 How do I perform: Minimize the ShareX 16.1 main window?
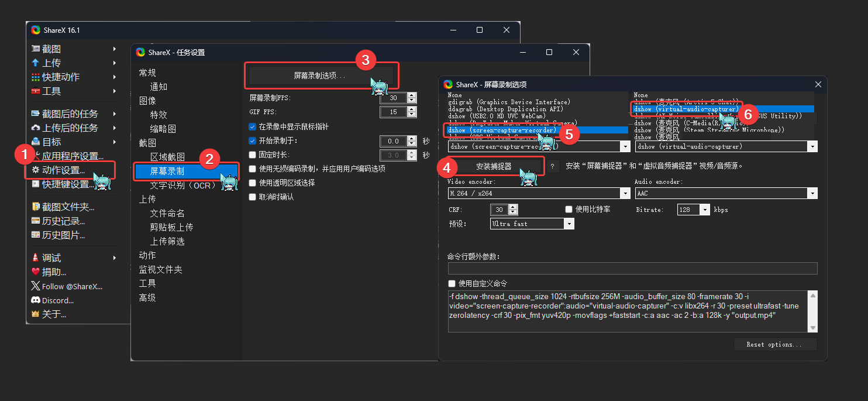pos(452,30)
